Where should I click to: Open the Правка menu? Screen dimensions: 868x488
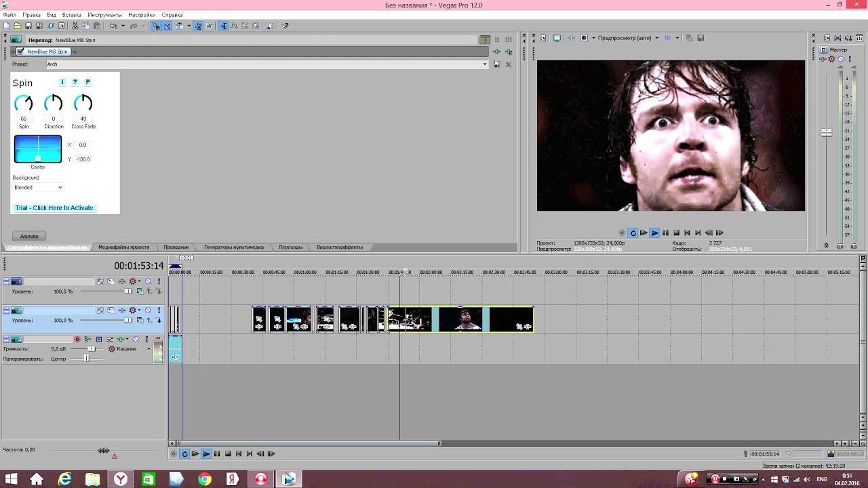pos(31,15)
